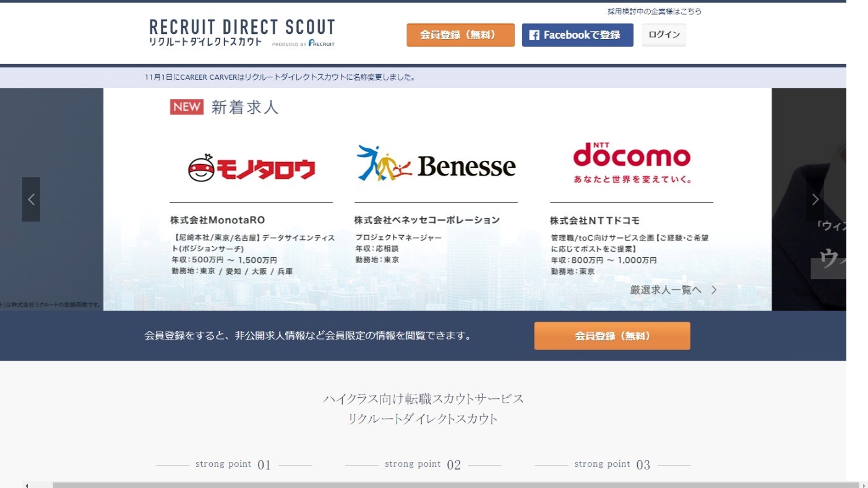Click the Recruit Direct Scout logo
Screen dimensions: 868x488
coord(242,33)
